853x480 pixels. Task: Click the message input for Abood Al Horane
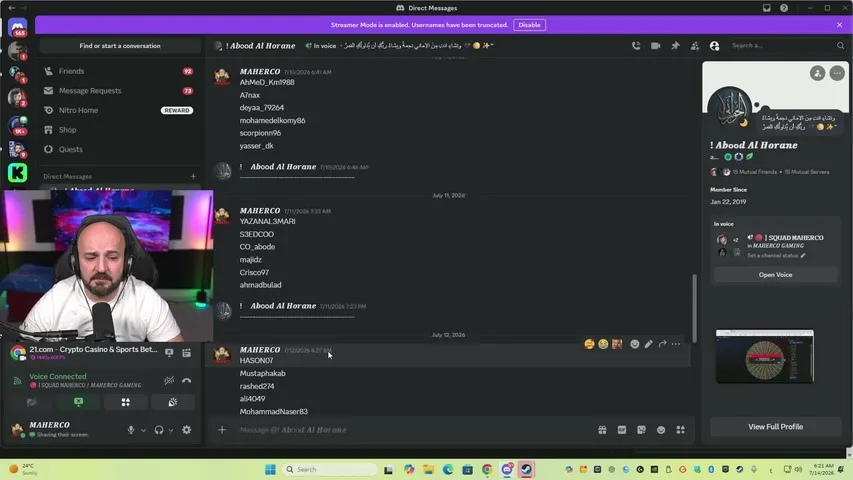coord(413,430)
